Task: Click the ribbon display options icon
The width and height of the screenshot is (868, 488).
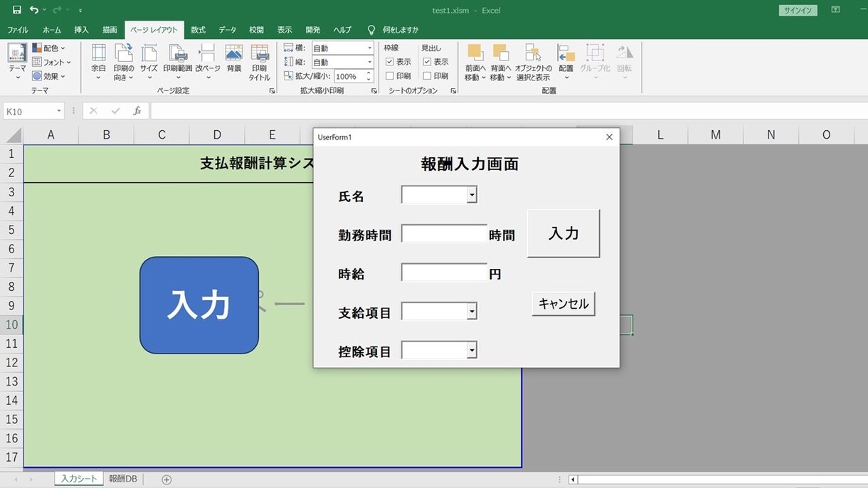Action: tap(836, 10)
